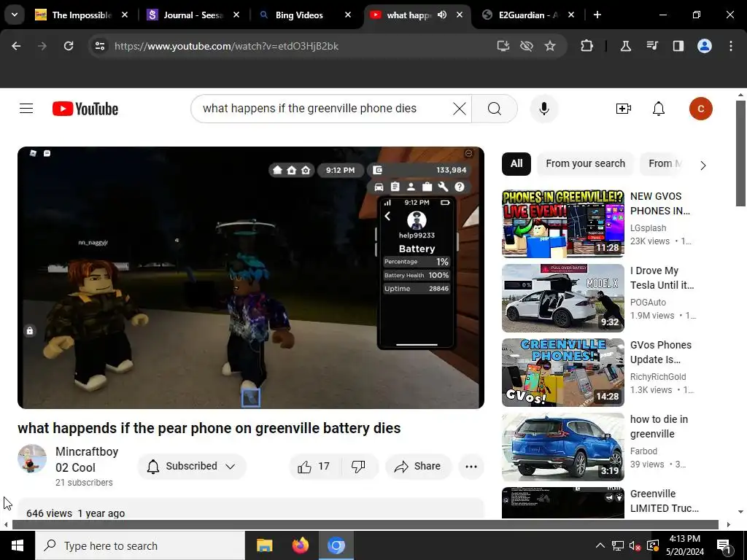
Task: Open the taskbar volume icon
Action: [x=634, y=545]
